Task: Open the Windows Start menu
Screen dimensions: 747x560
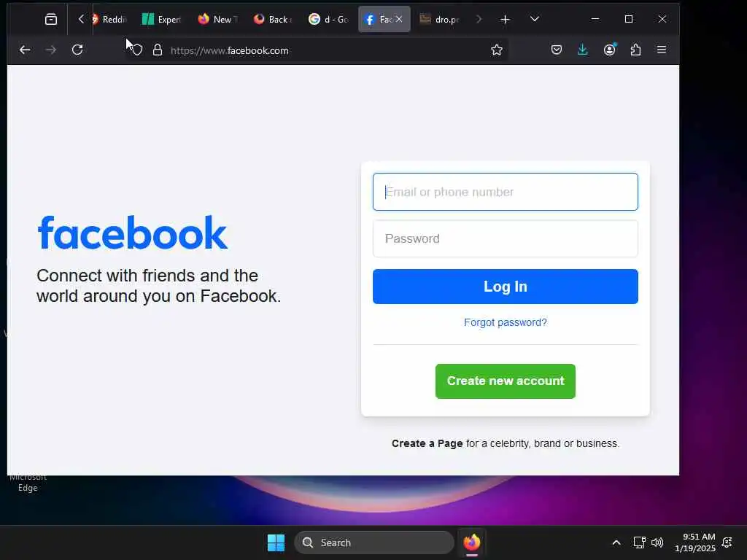Action: 276,542
